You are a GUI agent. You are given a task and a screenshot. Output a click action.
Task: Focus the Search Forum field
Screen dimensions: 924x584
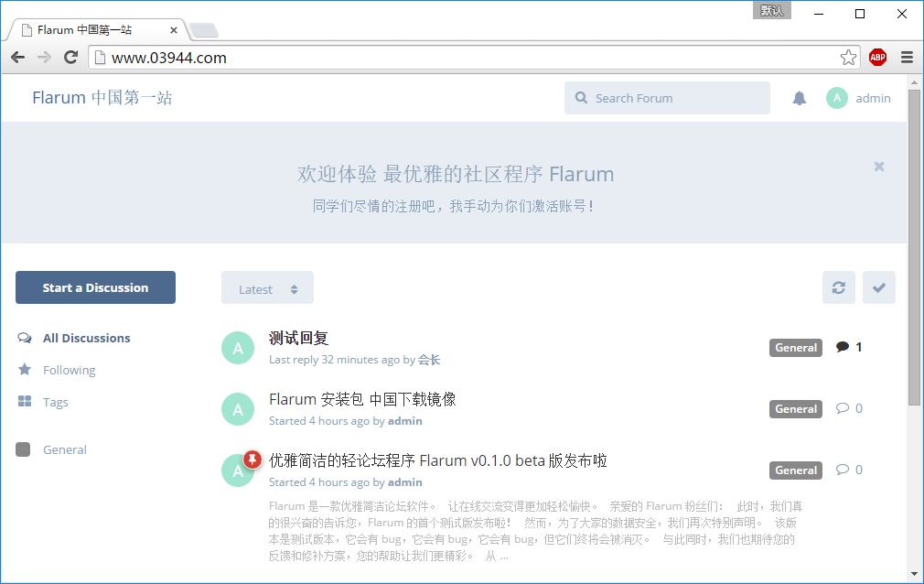tap(667, 98)
